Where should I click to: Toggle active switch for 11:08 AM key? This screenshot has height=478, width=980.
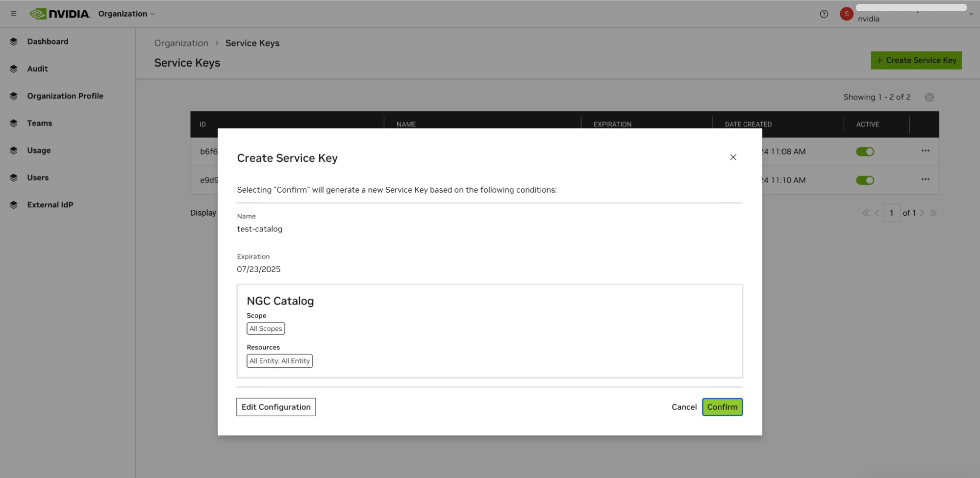coord(865,151)
